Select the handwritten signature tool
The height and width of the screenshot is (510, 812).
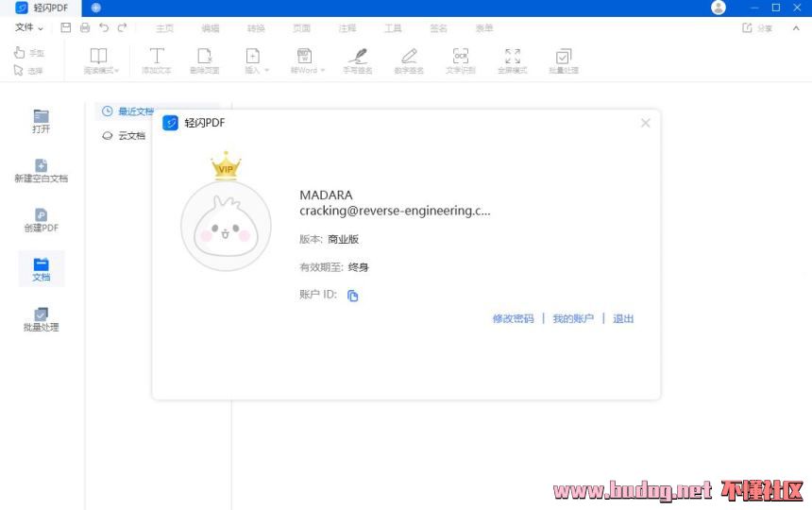pos(357,61)
